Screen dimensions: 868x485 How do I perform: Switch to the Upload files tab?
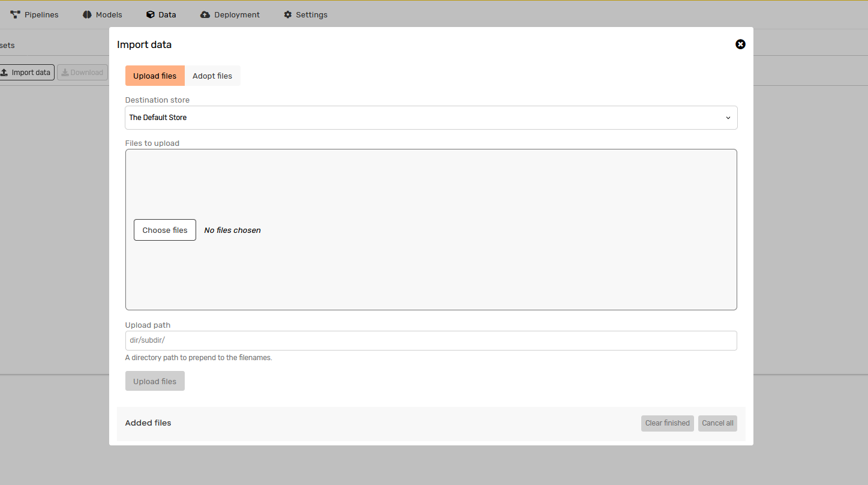coord(155,76)
